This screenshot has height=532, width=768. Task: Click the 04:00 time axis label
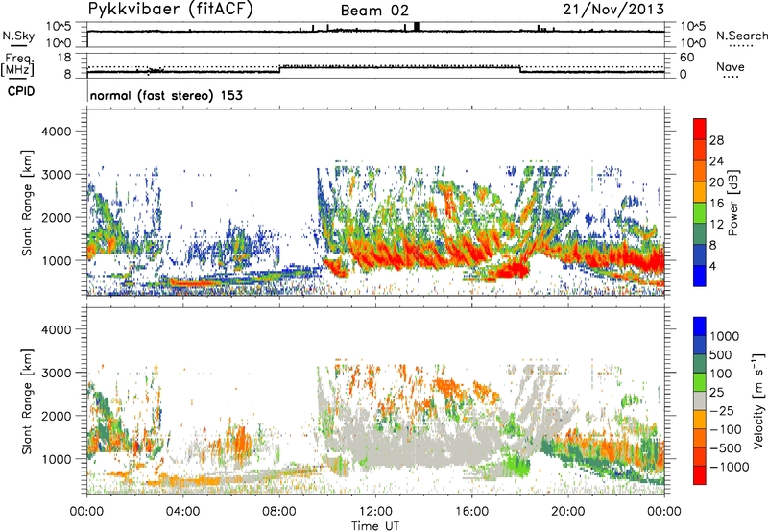click(x=182, y=512)
